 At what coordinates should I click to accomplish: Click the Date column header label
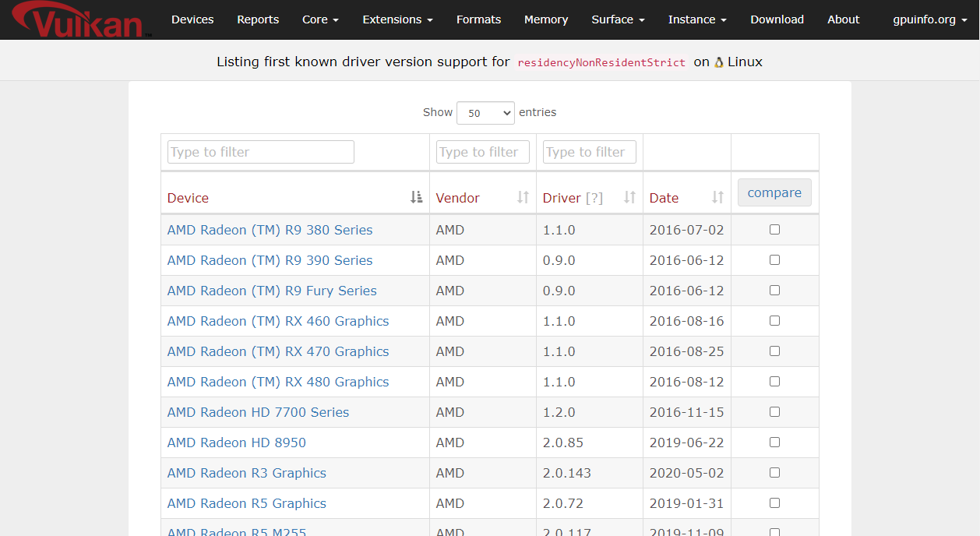pos(664,198)
